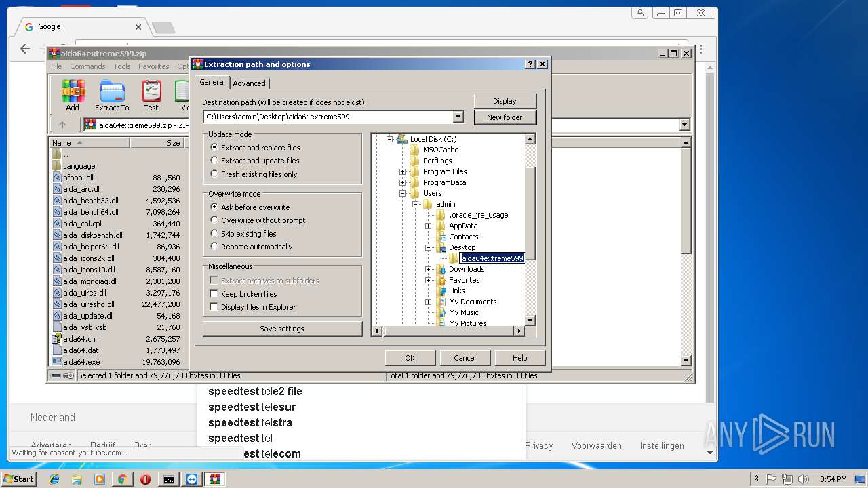Expand the ProgramData tree node

(403, 182)
